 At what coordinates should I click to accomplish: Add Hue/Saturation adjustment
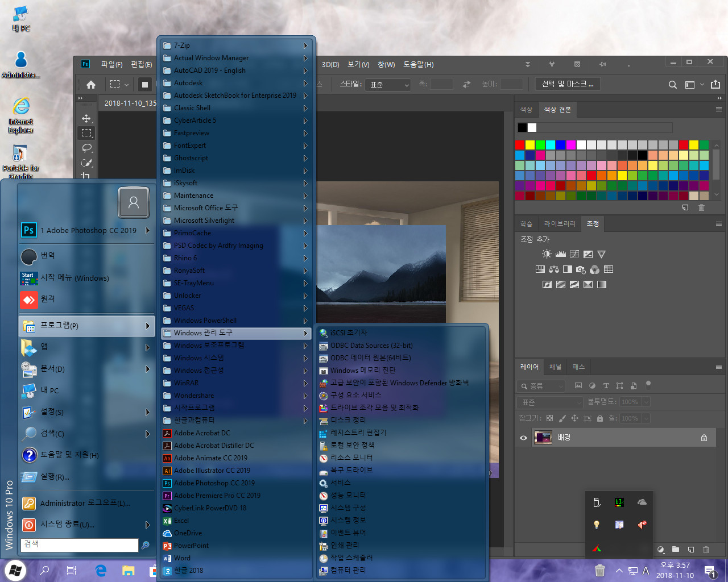point(540,269)
